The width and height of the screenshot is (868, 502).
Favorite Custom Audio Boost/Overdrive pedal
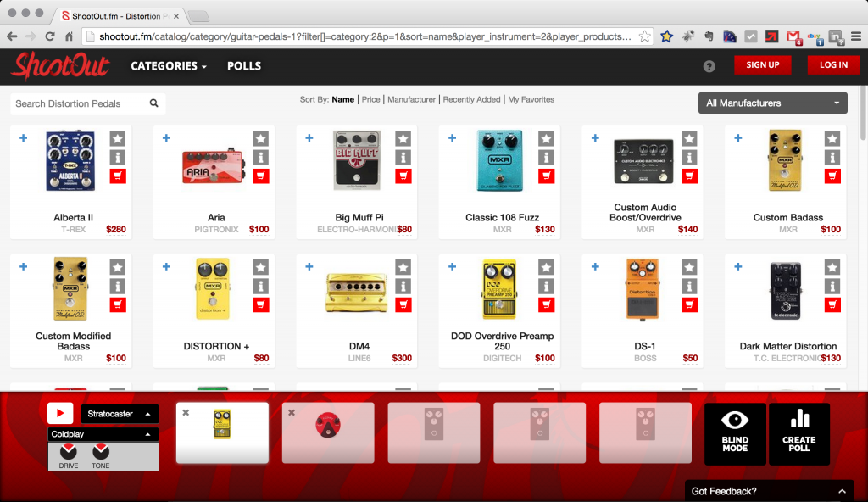point(689,138)
